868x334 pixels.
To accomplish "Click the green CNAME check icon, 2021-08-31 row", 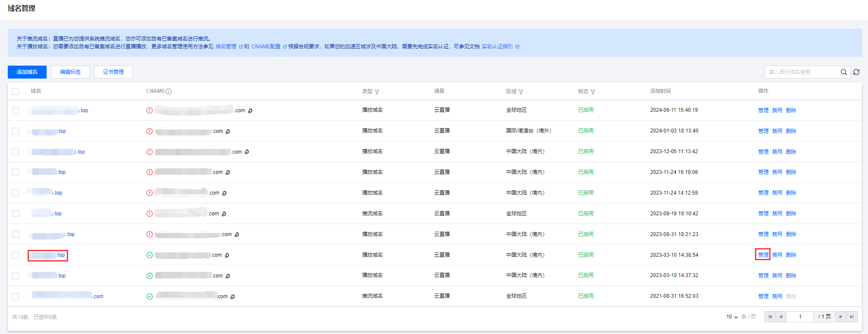I will (x=150, y=296).
